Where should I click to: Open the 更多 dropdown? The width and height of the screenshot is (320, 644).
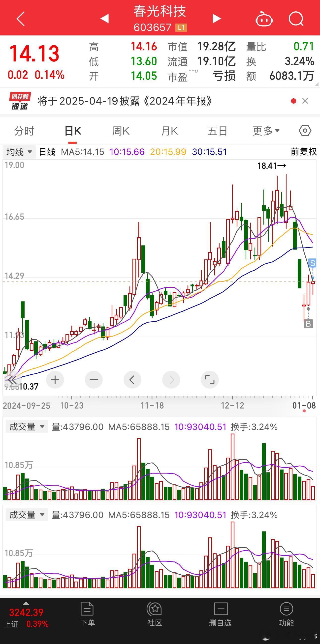(266, 131)
